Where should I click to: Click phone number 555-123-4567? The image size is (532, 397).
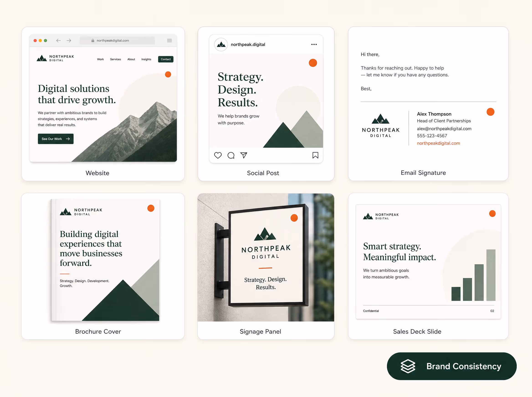[x=432, y=135]
